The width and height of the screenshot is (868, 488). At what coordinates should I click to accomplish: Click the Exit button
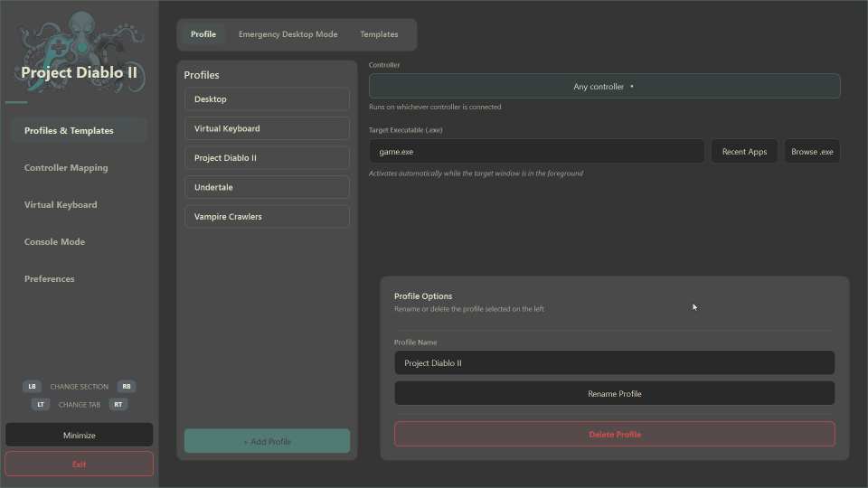(80, 464)
